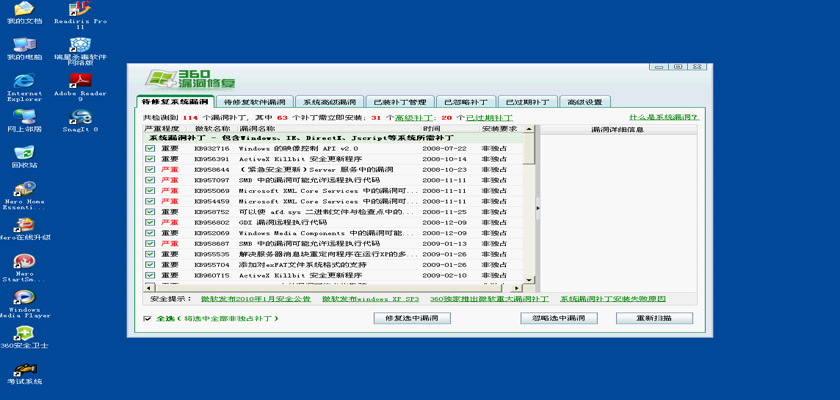Image resolution: width=840 pixels, height=400 pixels.
Task: Click the date 2009-02-10 in the list
Action: [444, 275]
